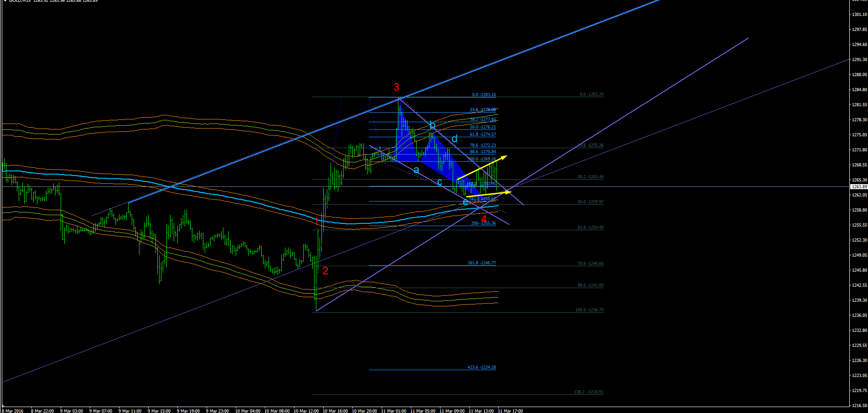
Task: Click the Fibonacci label 88.6 -1270.84
Action: (483, 152)
